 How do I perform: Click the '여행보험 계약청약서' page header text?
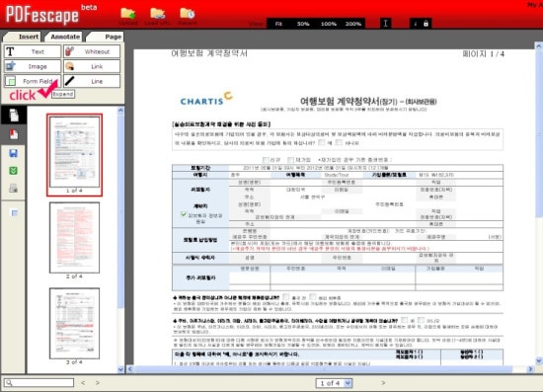tap(209, 53)
